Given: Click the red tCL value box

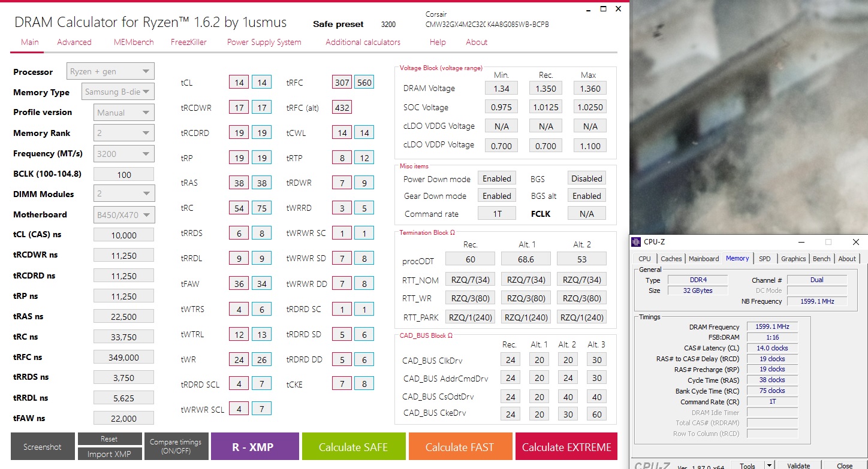Looking at the screenshot, I should 239,83.
